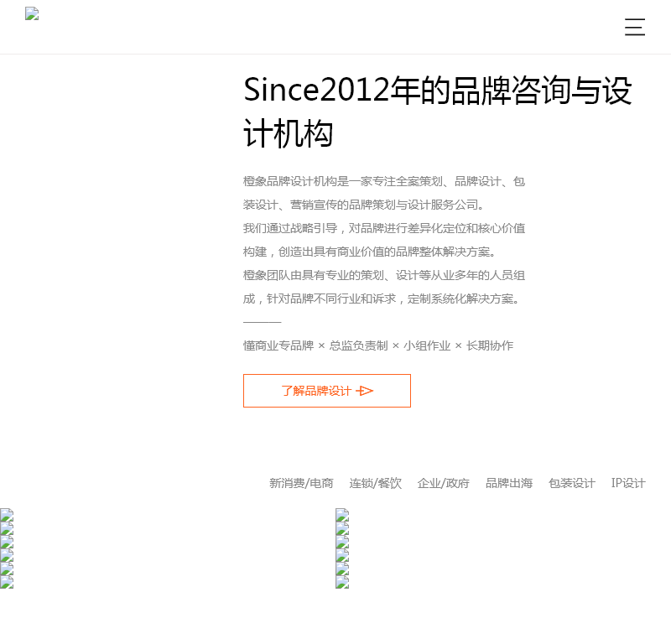Viewport: 671px width, 644px height.
Task: Switch to the IP设计 category
Action: coord(627,483)
